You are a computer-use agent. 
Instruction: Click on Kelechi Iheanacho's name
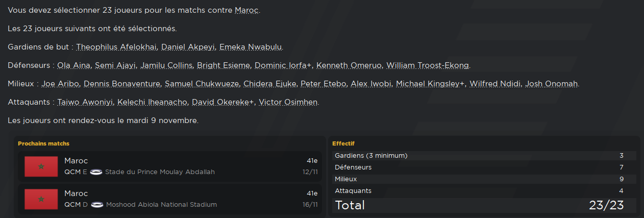pos(151,103)
